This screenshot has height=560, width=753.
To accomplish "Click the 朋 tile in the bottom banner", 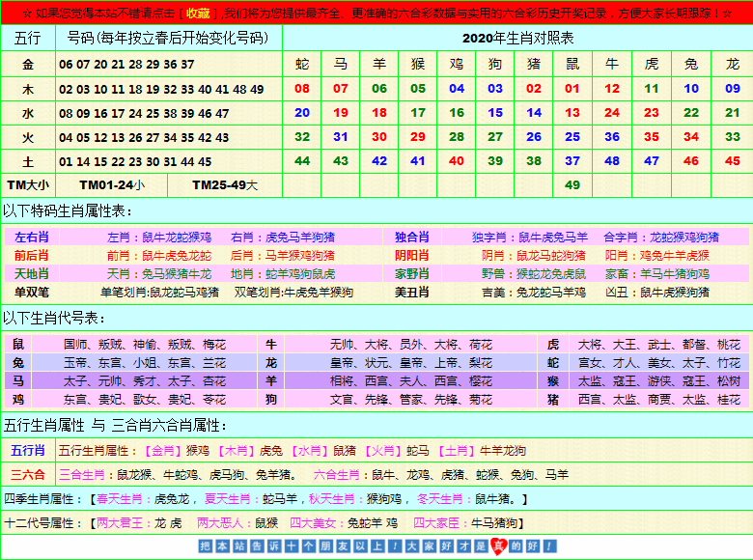I will [326, 546].
